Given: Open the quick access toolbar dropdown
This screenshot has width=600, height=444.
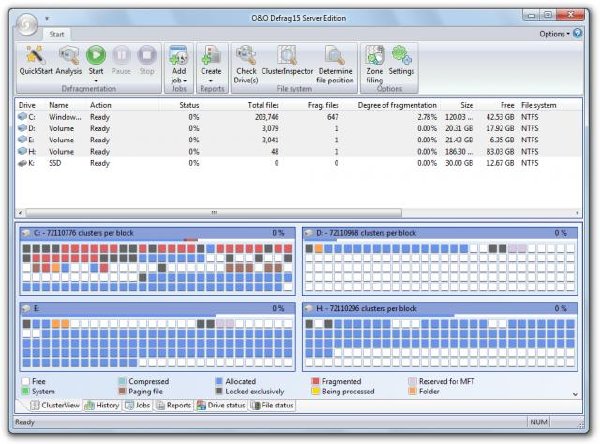Looking at the screenshot, I should click(x=47, y=18).
